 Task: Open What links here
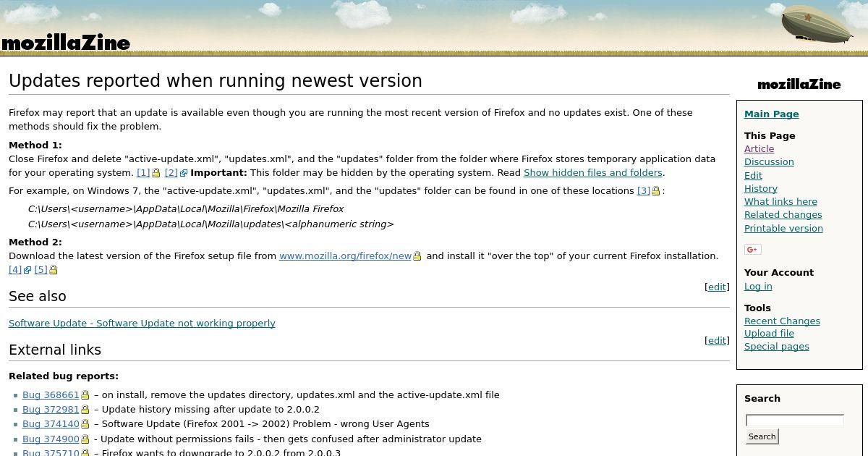click(780, 202)
